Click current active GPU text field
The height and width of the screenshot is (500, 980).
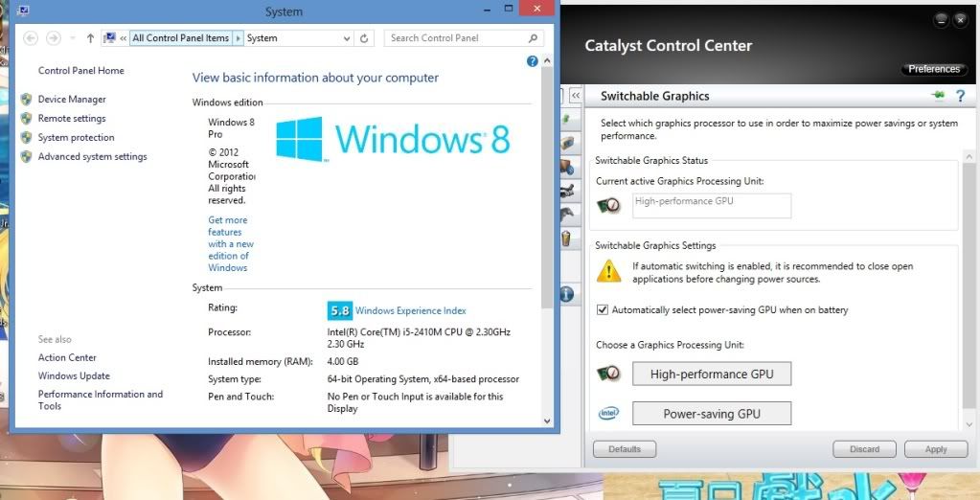(712, 206)
